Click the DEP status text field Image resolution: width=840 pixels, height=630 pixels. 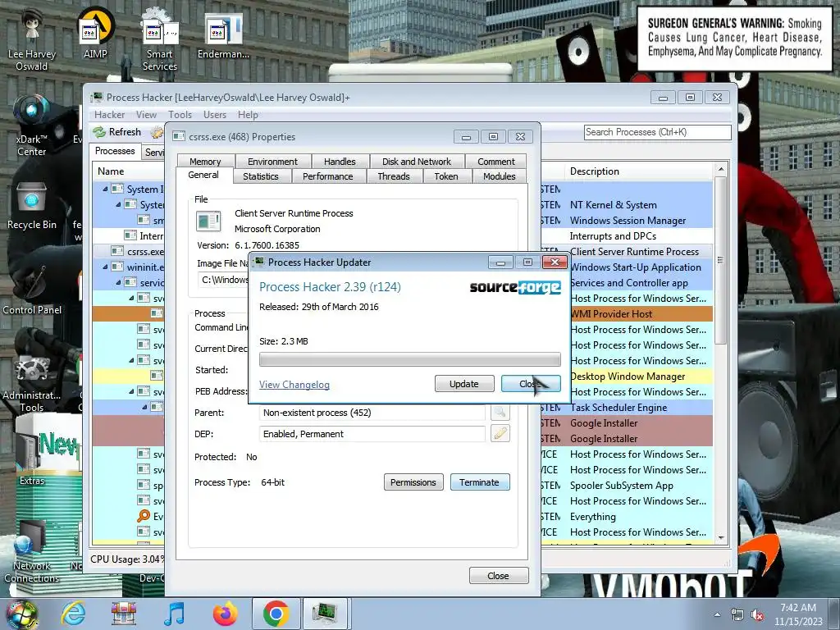pos(372,434)
